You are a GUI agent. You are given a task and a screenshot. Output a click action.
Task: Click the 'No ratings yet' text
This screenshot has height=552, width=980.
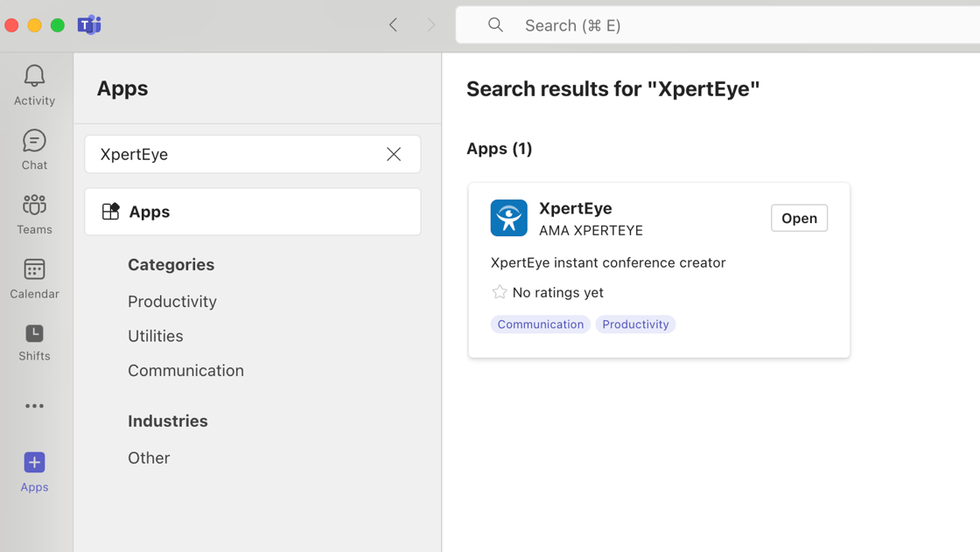pyautogui.click(x=558, y=292)
